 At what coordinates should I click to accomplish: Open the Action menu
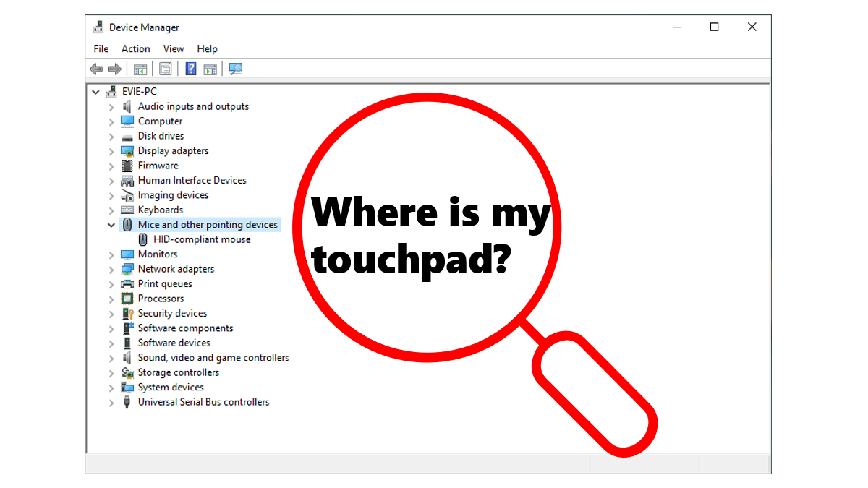point(135,48)
